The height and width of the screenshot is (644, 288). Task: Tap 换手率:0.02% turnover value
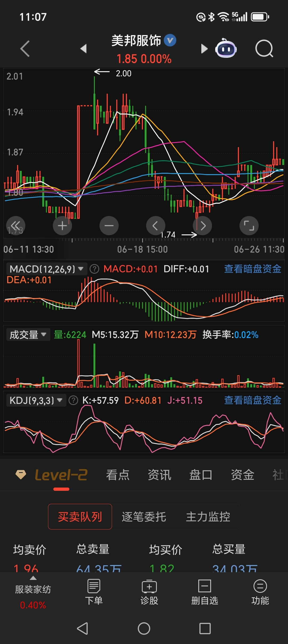230,335
